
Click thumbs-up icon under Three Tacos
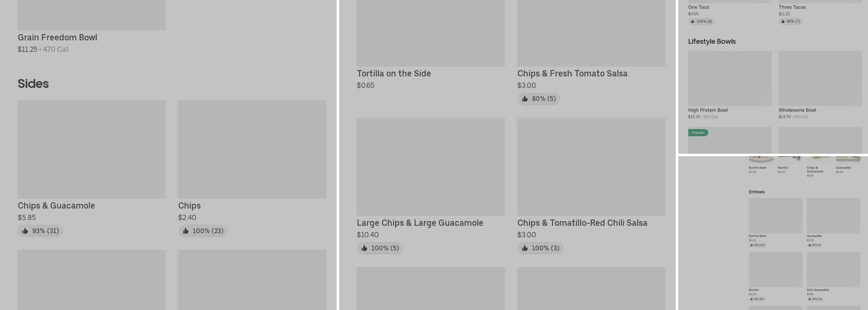pos(783,22)
